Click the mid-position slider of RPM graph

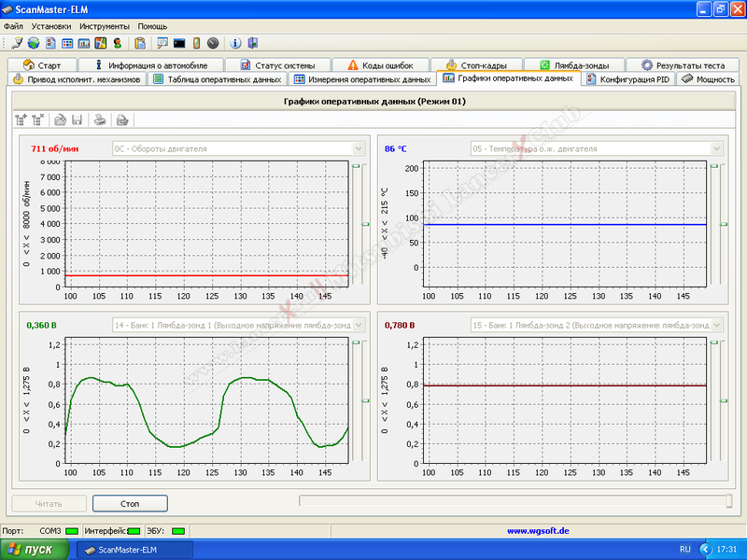tap(365, 224)
